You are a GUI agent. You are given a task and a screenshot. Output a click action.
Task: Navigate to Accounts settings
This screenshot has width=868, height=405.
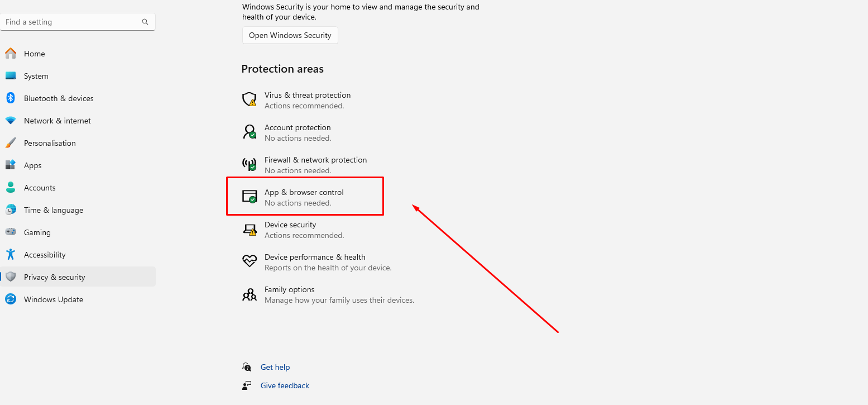[x=40, y=188]
